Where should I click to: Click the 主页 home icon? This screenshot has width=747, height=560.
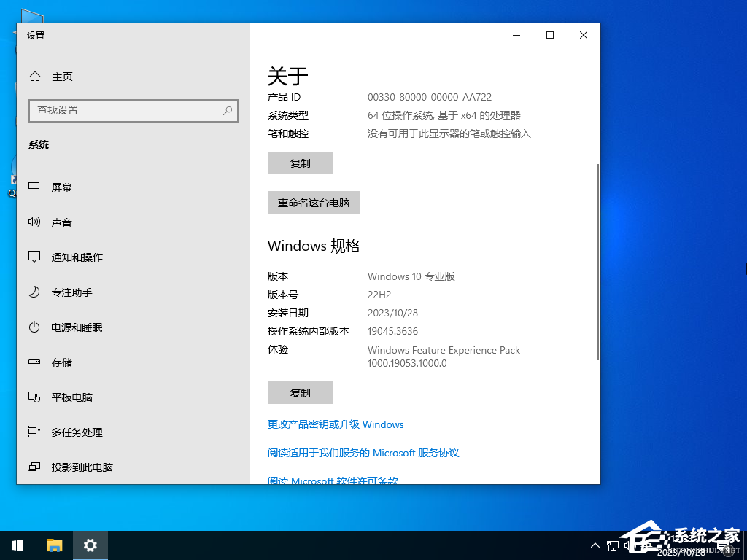(34, 76)
